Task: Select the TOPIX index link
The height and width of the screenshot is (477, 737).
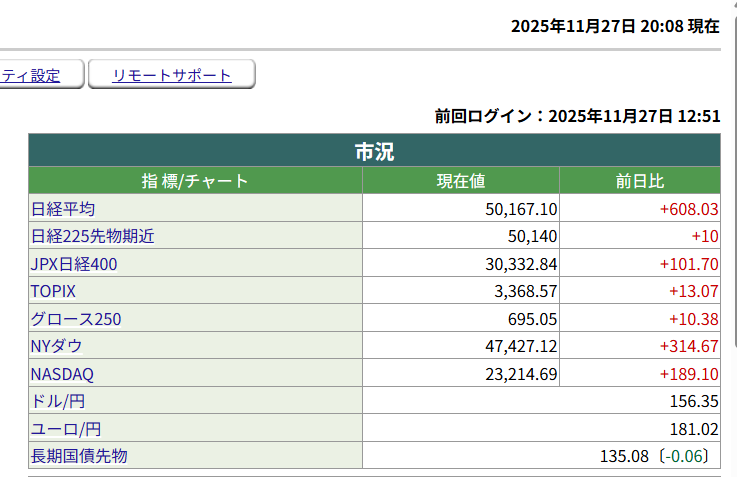Action: point(54,291)
